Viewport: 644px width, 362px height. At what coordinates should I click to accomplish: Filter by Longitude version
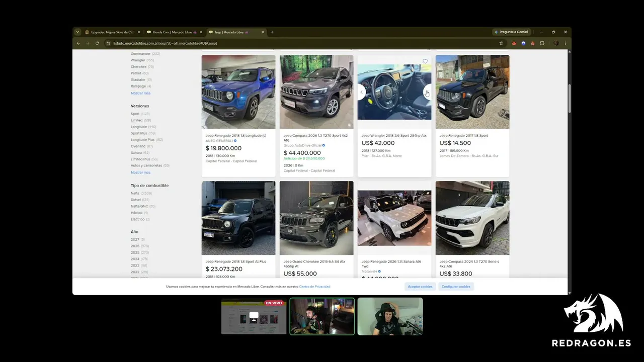point(143,127)
